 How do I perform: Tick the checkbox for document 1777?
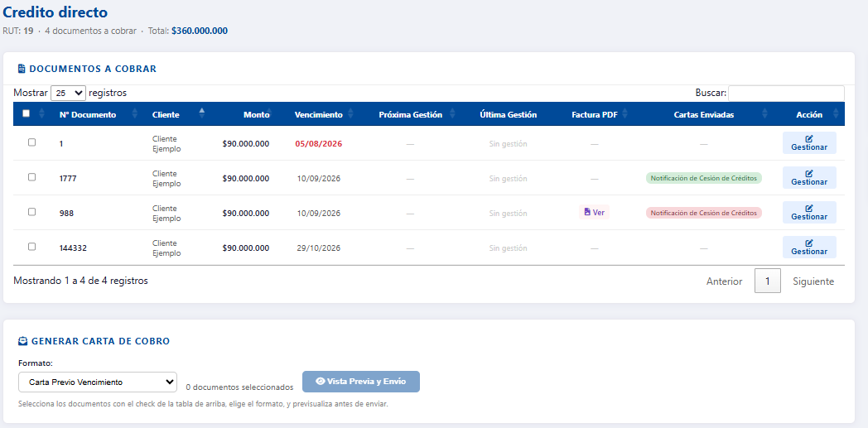click(31, 177)
